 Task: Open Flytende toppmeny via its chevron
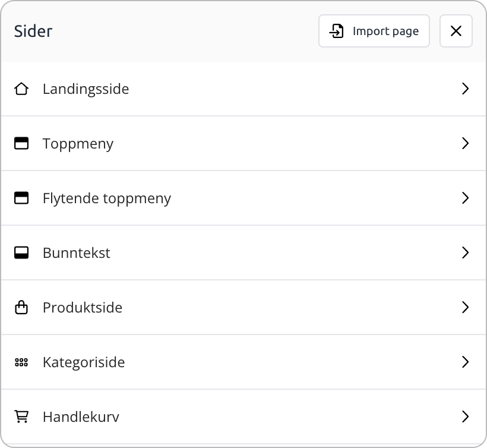pos(466,198)
